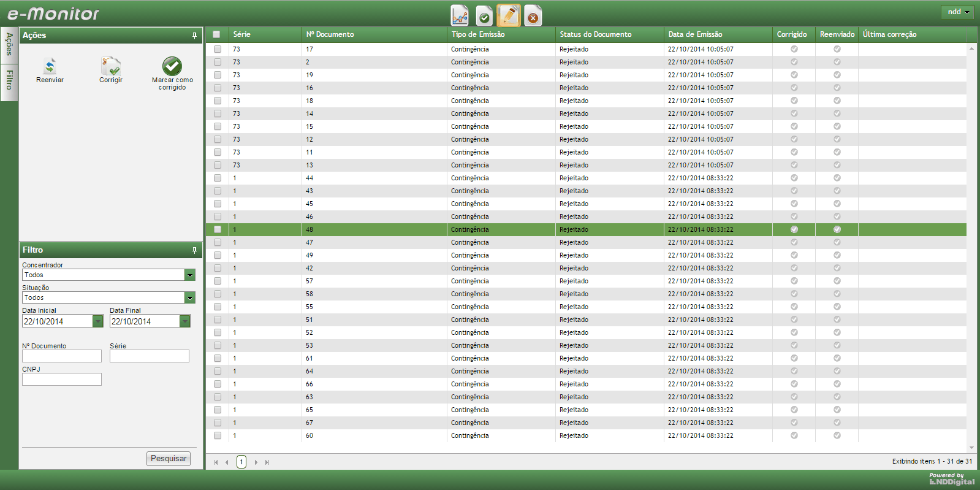Click the red X document toolbar icon
The image size is (980, 490).
[x=533, y=17]
